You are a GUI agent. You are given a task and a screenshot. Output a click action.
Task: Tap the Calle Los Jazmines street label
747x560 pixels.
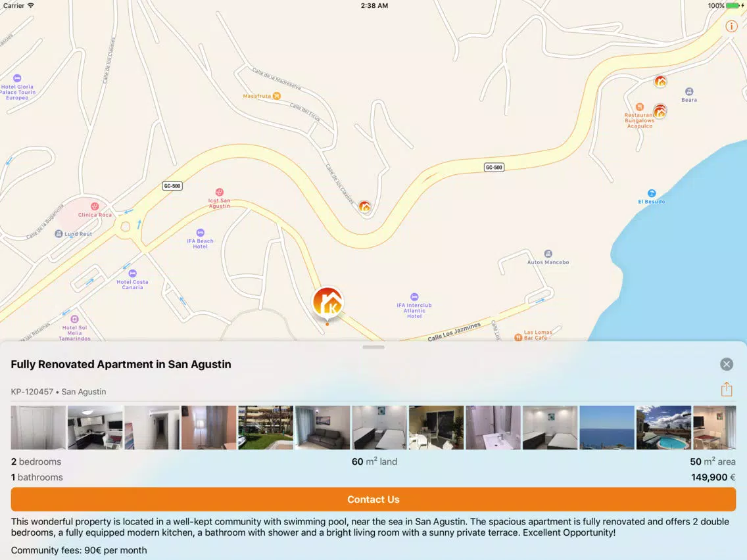(454, 332)
